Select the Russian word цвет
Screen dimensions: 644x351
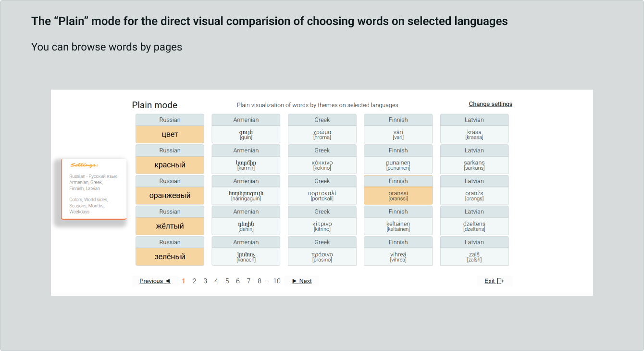[170, 135]
